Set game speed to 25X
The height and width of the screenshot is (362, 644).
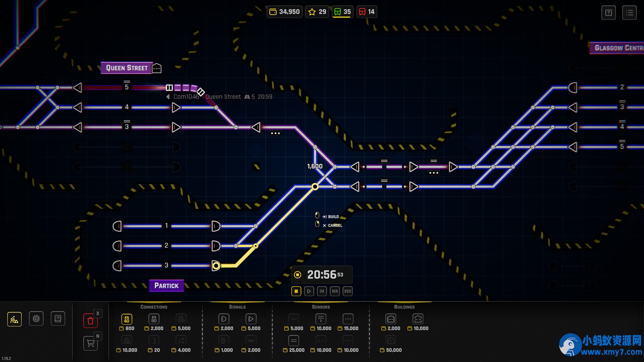point(347,291)
